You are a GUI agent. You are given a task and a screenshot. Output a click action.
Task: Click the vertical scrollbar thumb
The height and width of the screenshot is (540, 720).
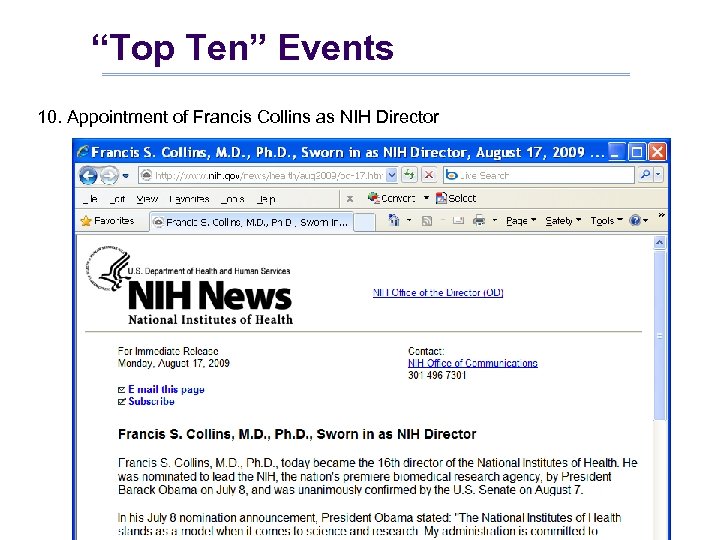(x=659, y=335)
